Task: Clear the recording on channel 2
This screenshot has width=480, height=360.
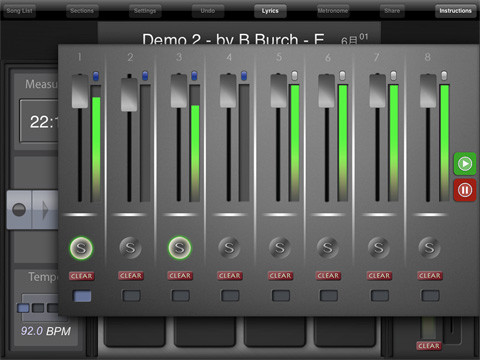Action: coord(131,276)
